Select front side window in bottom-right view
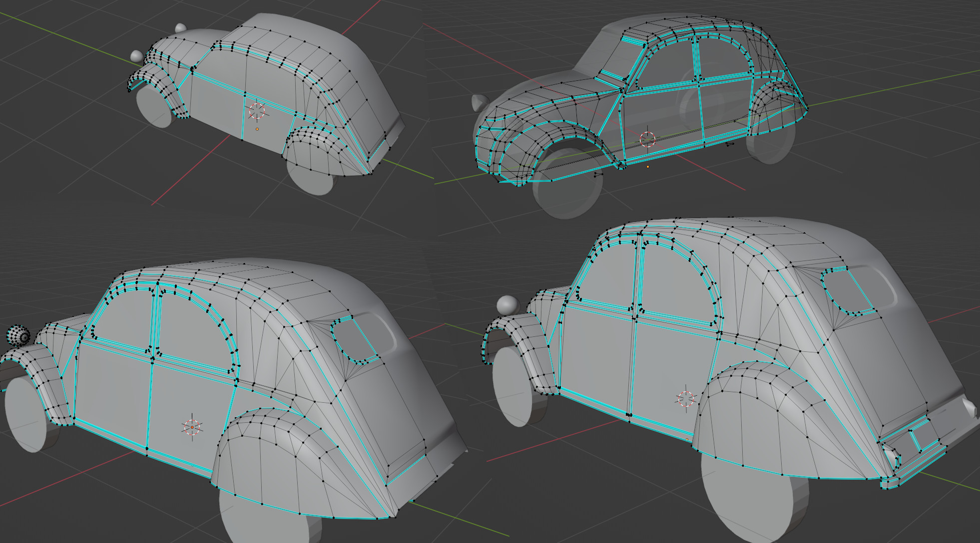 pos(607,272)
